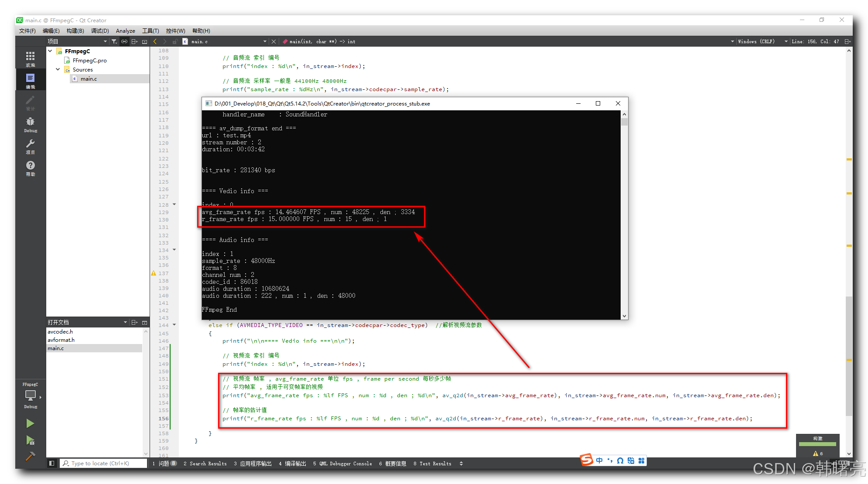Open the Search Results output tab
This screenshot has height=484, width=868.
(x=205, y=464)
